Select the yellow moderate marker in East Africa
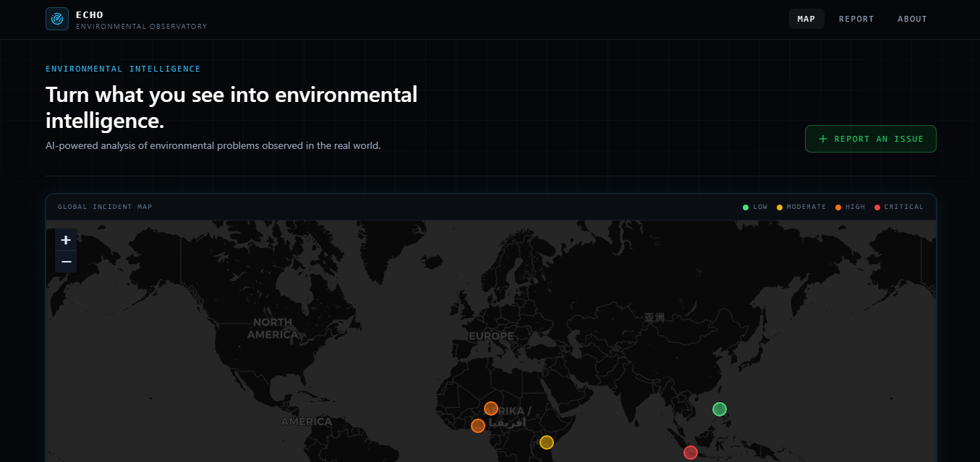Screen dimensions: 980x462 (x=547, y=442)
